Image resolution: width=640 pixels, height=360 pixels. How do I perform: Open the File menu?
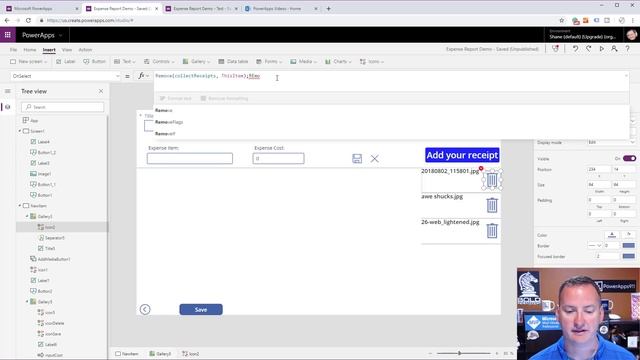point(13,50)
